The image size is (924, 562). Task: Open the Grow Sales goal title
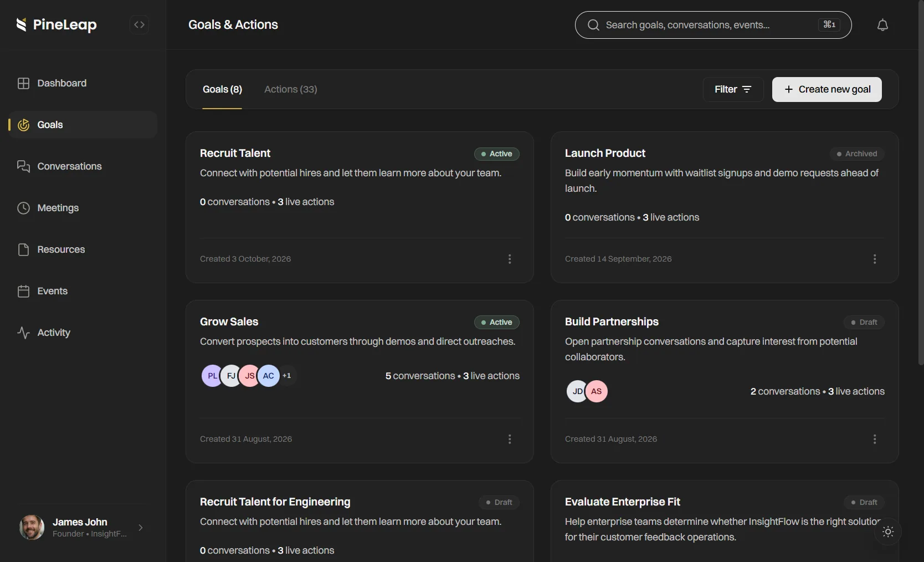pyautogui.click(x=229, y=321)
